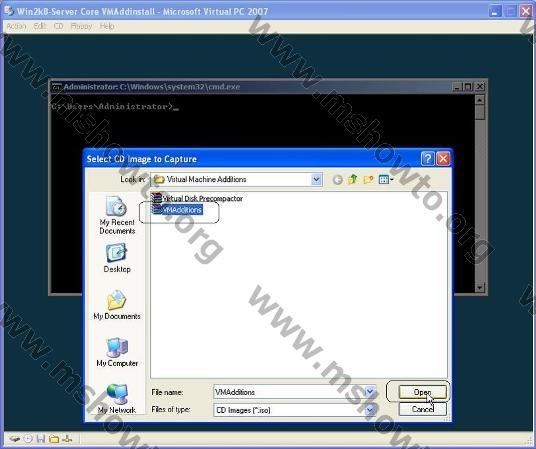Image resolution: width=536 pixels, height=449 pixels.
Task: Select the VMAdditions ISO file
Action: point(177,210)
